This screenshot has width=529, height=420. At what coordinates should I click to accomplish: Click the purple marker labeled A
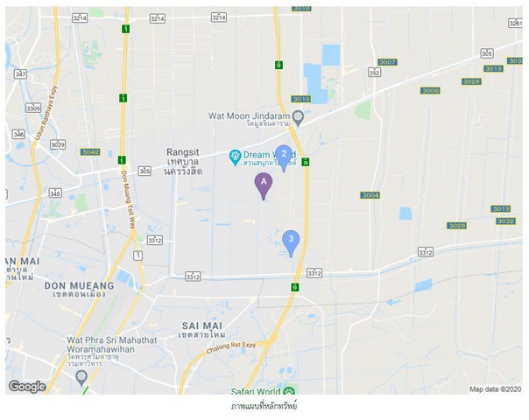264,186
